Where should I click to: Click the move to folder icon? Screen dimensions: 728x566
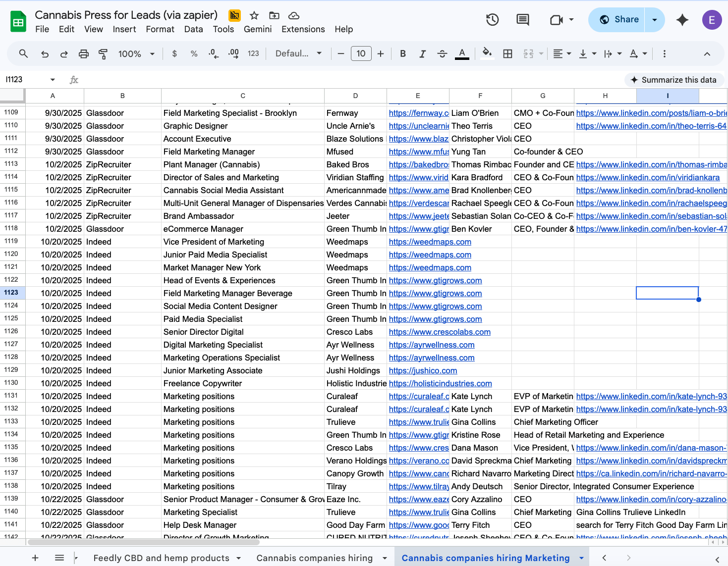274,15
